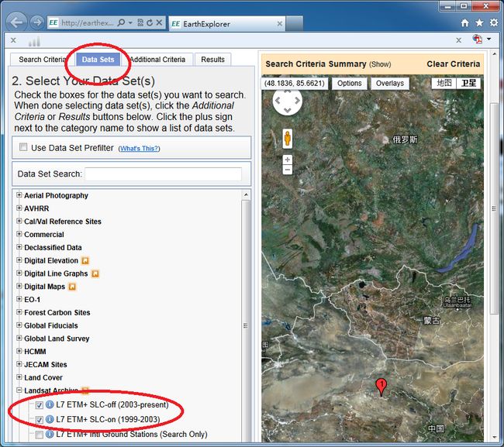Expand the EO-1 category

(x=19, y=299)
